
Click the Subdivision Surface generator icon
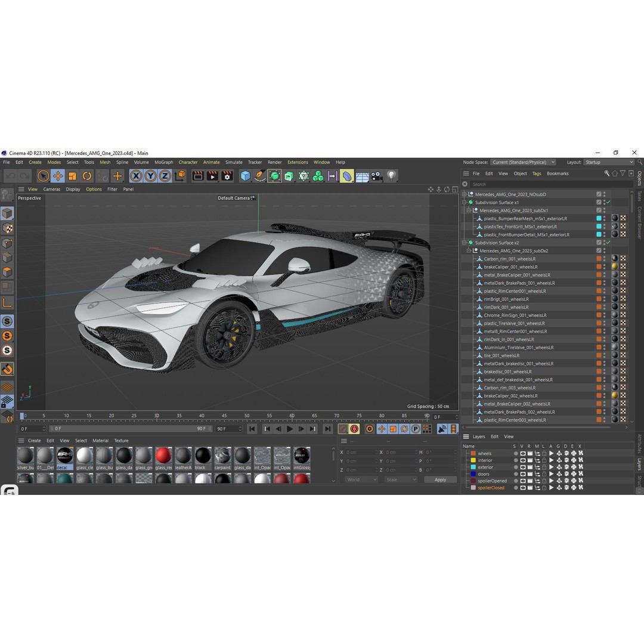click(x=274, y=176)
